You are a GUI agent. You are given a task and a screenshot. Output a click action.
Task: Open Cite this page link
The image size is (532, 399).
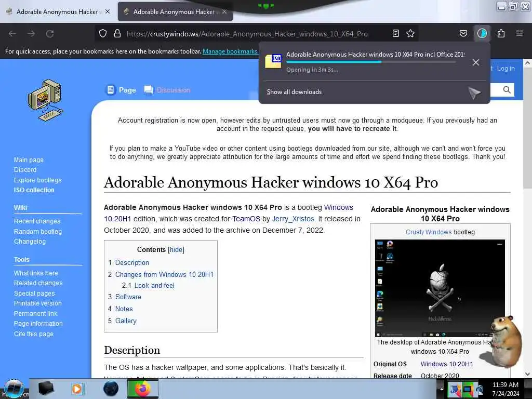click(34, 334)
